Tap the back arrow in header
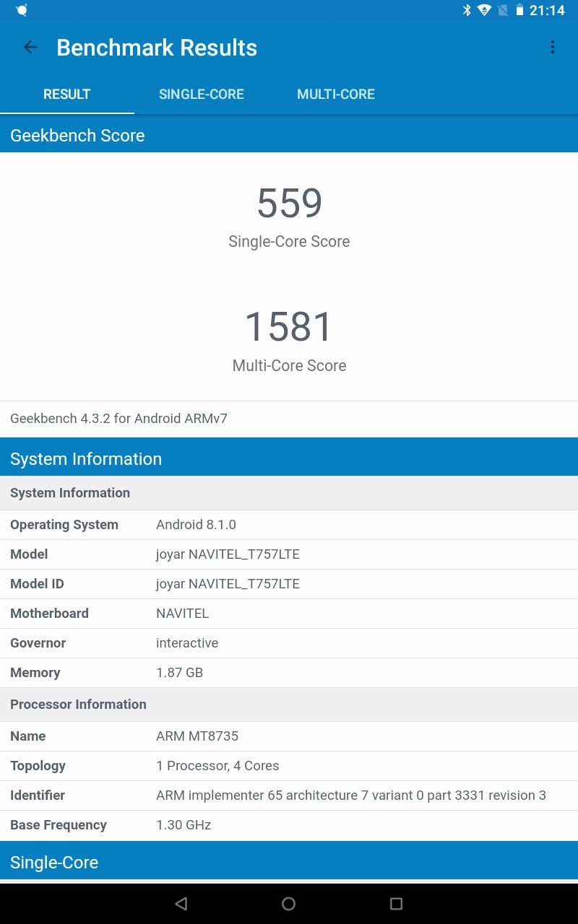The height and width of the screenshot is (924, 578). click(30, 48)
